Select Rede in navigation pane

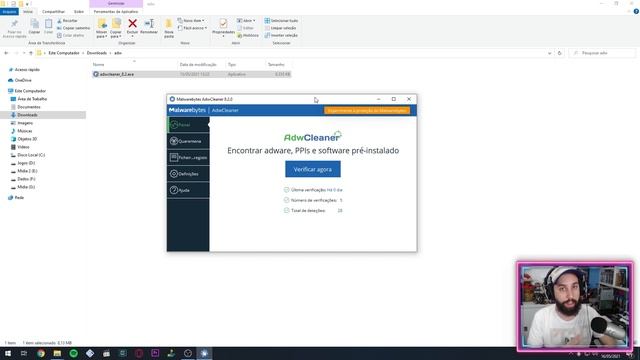[x=19, y=198]
